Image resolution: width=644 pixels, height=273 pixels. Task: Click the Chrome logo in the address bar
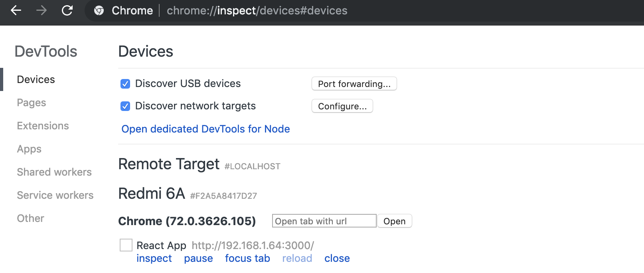point(99,11)
